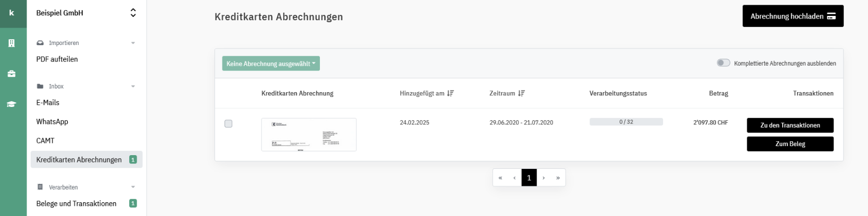This screenshot has width=868, height=216.
Task: Open the graduation cap icon in sidebar
Action: tap(12, 104)
